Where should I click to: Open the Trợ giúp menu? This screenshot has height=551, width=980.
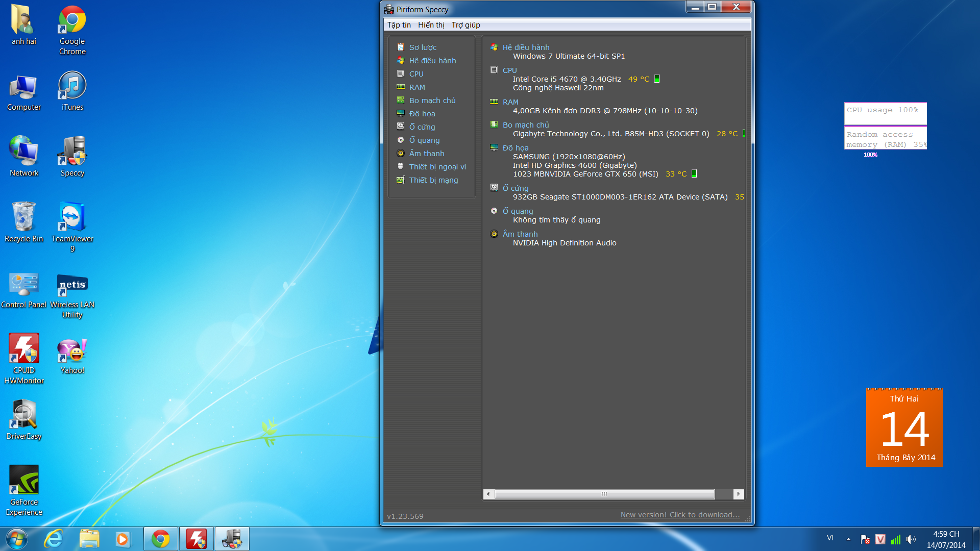[465, 25]
